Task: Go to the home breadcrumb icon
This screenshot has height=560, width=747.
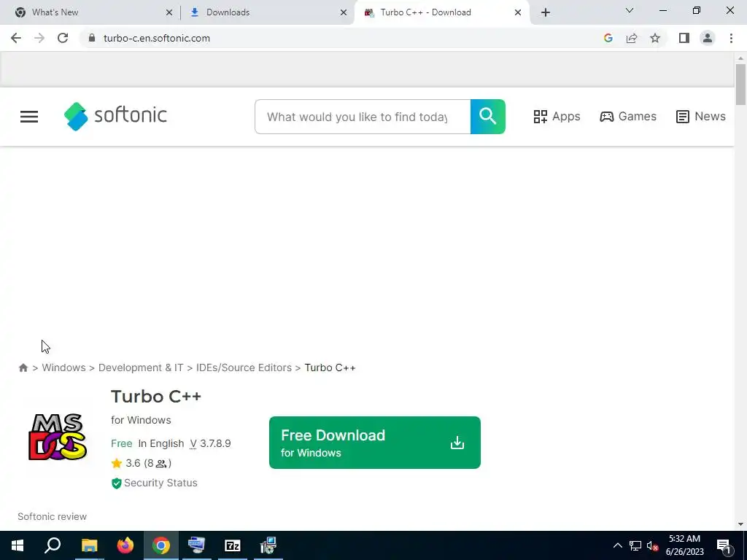Action: (23, 367)
